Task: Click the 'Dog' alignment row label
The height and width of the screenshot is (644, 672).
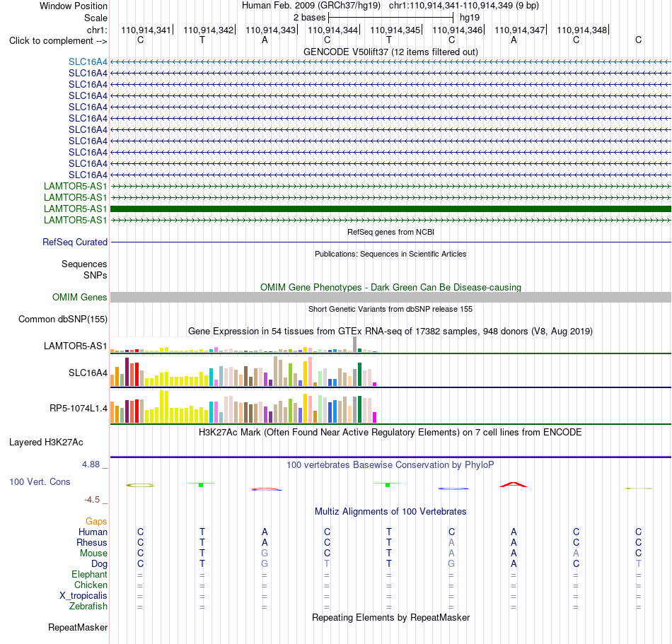Action: point(100,564)
